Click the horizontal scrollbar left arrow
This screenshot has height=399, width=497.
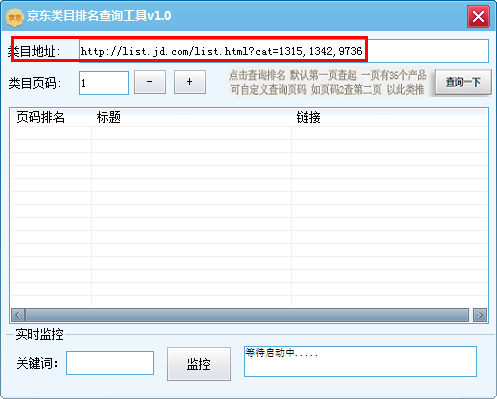pos(18,315)
